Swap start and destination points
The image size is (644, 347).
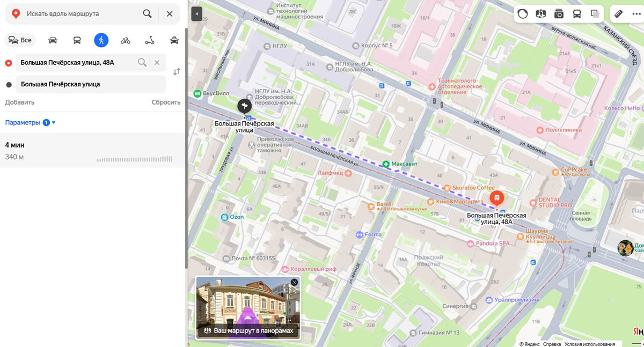tap(177, 72)
